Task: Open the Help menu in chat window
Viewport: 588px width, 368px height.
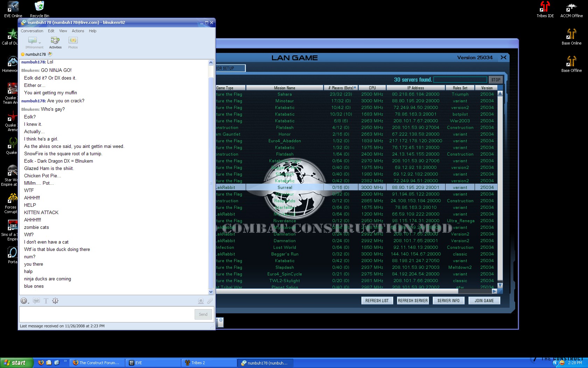Action: click(92, 31)
